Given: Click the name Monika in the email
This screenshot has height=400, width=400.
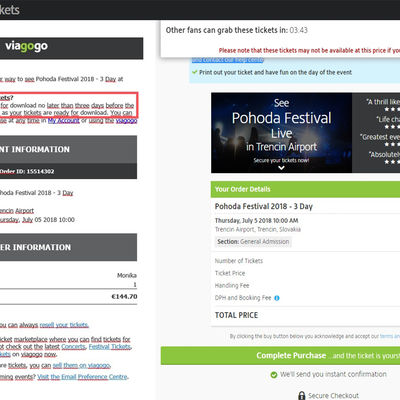Looking at the screenshot, I should pyautogui.click(x=127, y=275).
